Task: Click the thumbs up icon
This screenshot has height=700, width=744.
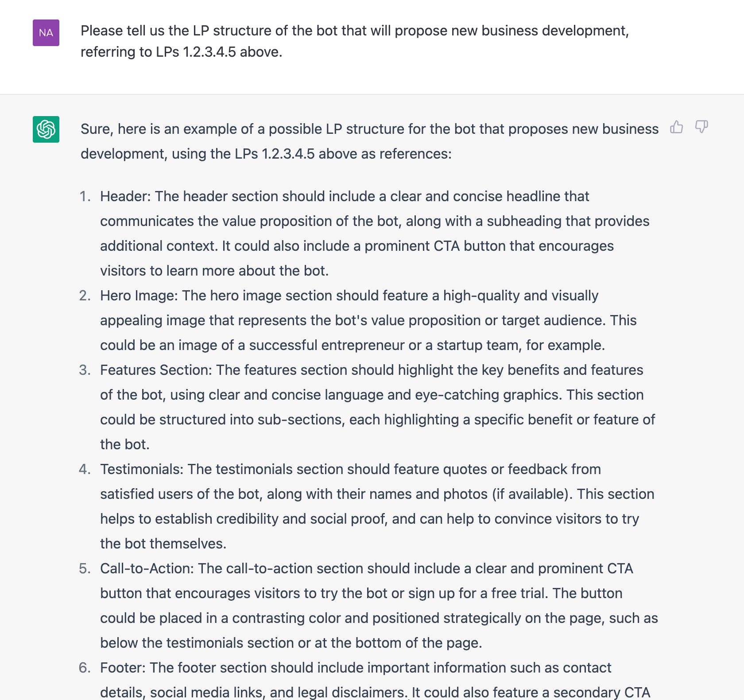Action: coord(676,127)
